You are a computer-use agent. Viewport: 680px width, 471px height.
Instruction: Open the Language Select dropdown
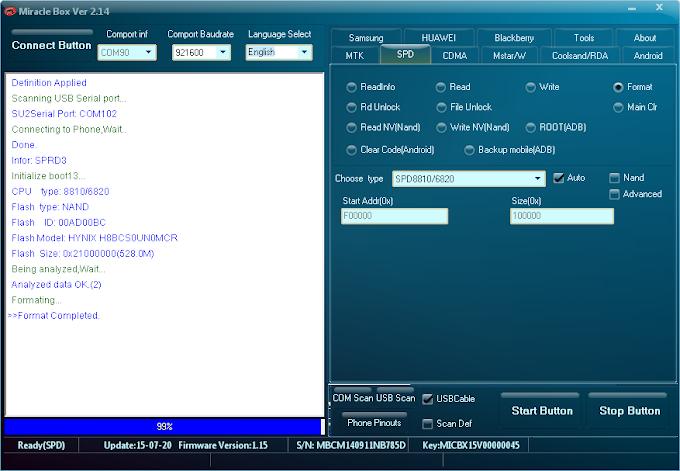(279, 52)
